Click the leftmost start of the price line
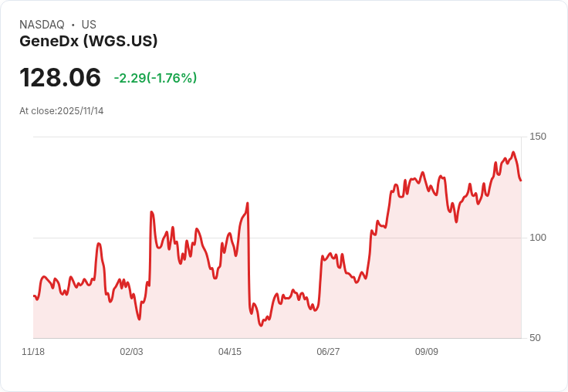 (x=34, y=296)
